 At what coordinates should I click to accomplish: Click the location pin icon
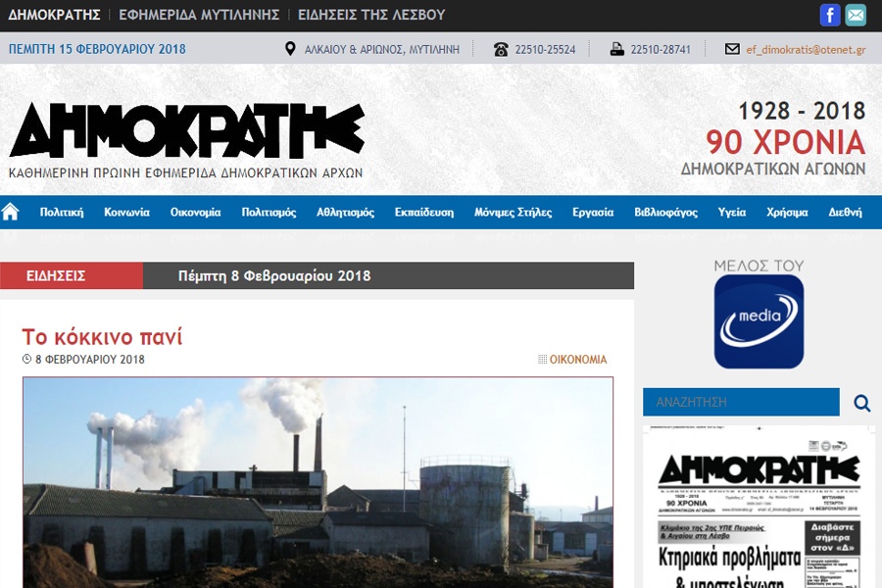point(290,49)
